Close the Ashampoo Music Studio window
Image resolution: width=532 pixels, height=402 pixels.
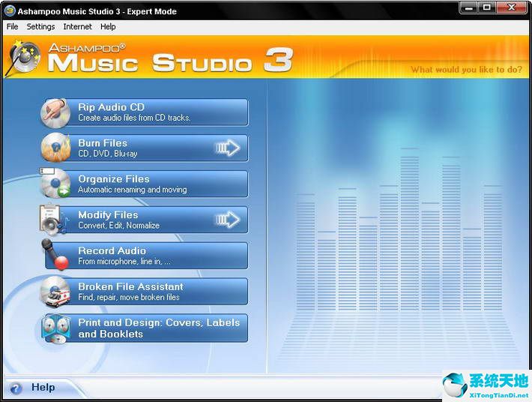point(512,7)
